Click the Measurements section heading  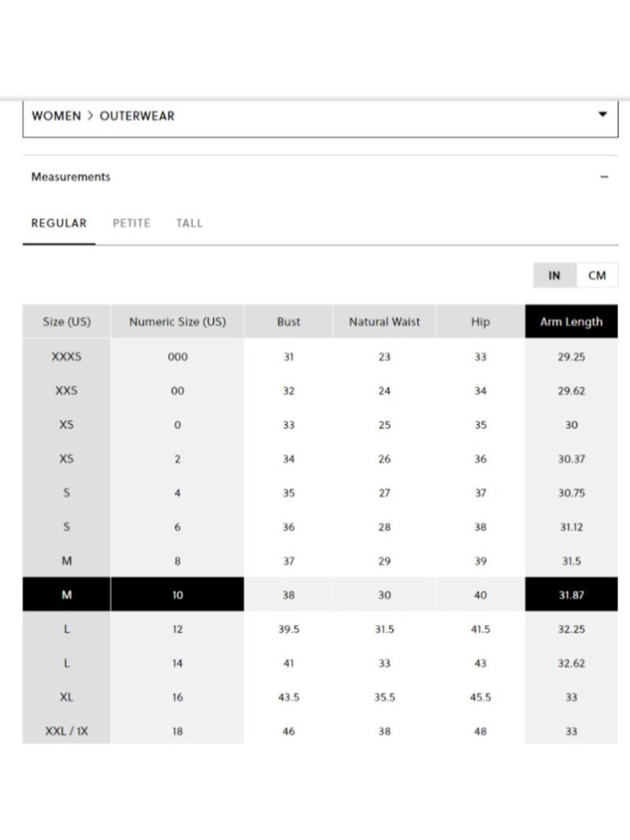[71, 177]
